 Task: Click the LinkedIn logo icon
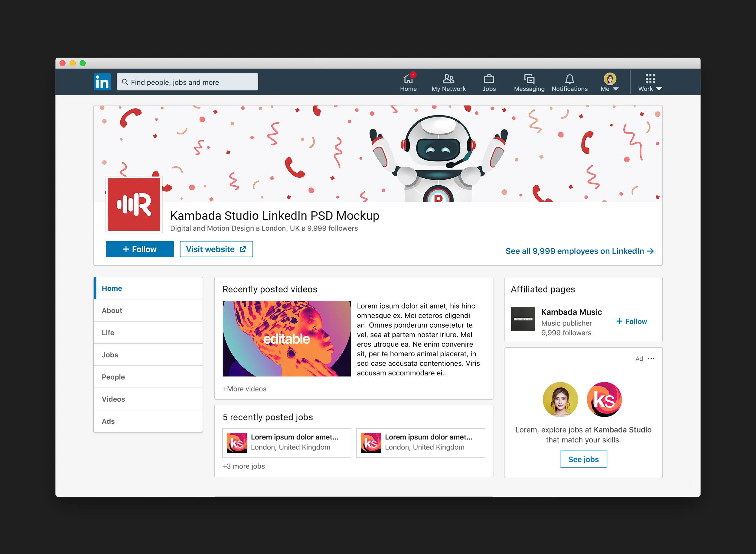[102, 82]
